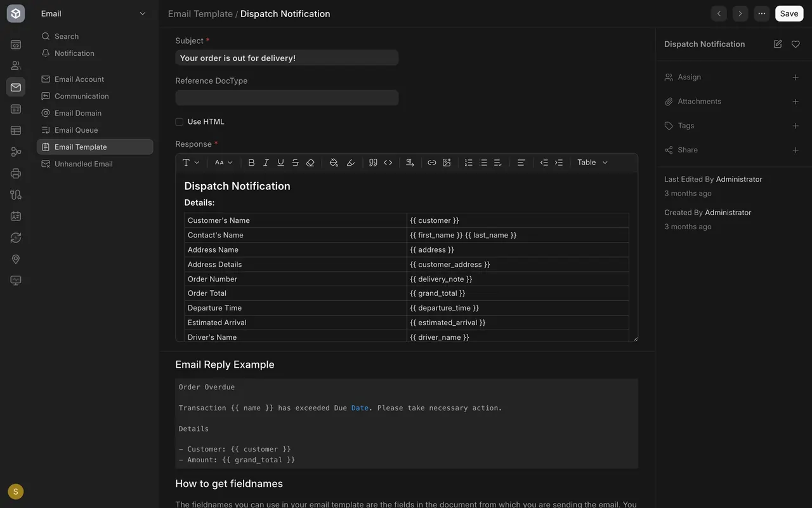The width and height of the screenshot is (812, 508).
Task: Add an assignment with the Assign plus
Action: (796, 77)
